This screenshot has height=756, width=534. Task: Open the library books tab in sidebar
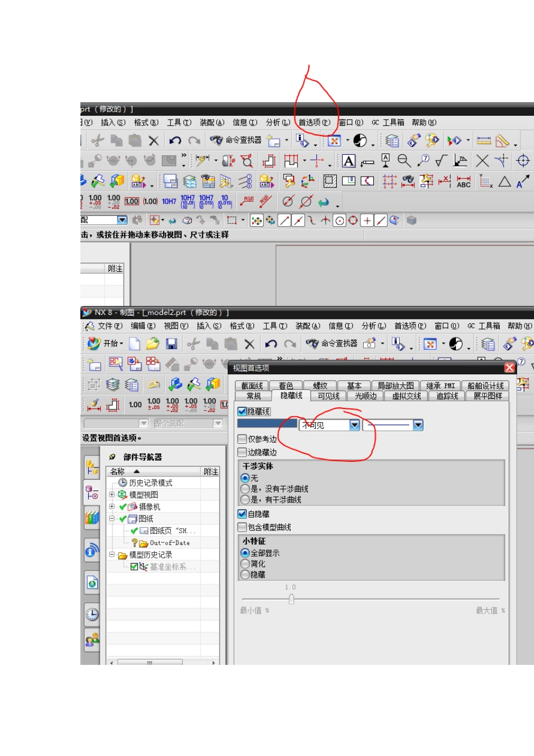[92, 518]
